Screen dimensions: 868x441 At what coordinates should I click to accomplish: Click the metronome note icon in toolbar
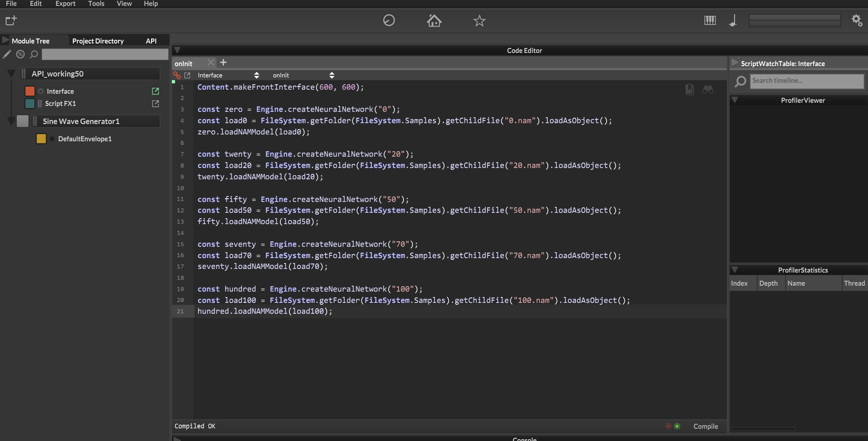point(733,20)
